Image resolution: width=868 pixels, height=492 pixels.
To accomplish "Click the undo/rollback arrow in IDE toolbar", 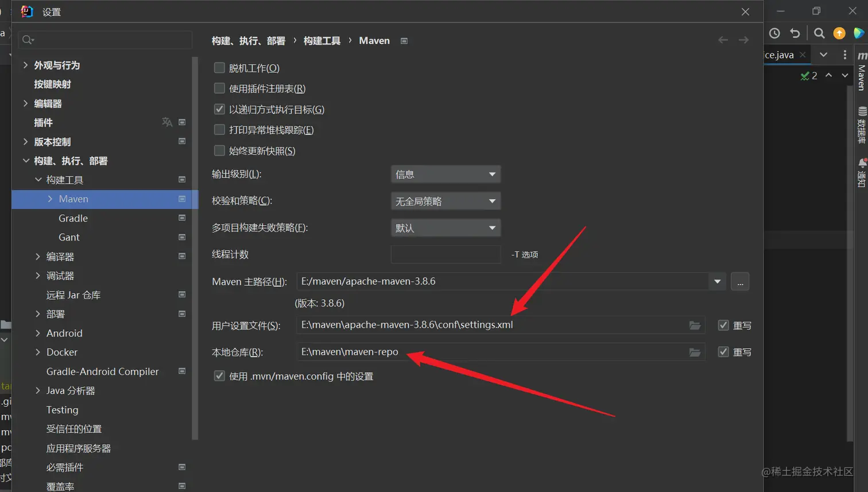I will click(795, 33).
